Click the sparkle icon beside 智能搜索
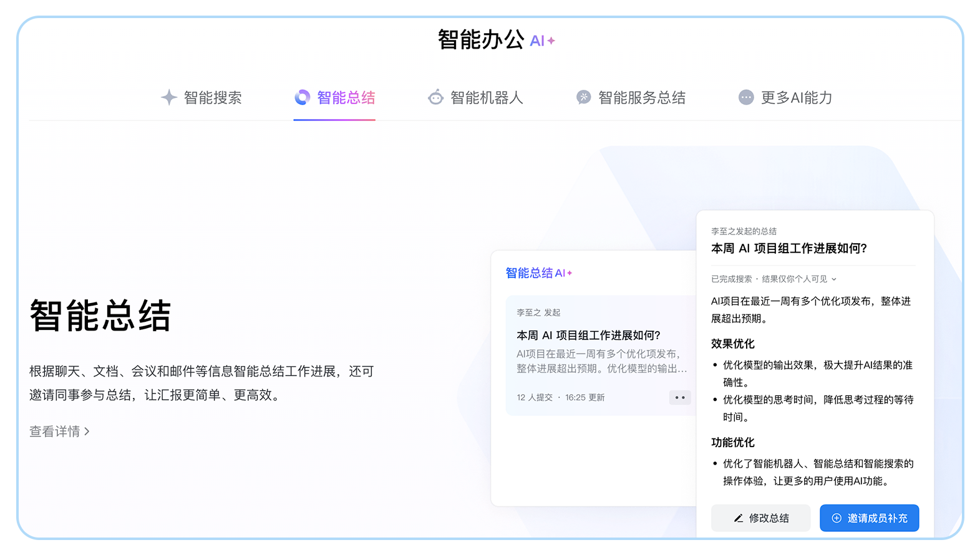Image resolution: width=980 pixels, height=555 pixels. pos(169,97)
